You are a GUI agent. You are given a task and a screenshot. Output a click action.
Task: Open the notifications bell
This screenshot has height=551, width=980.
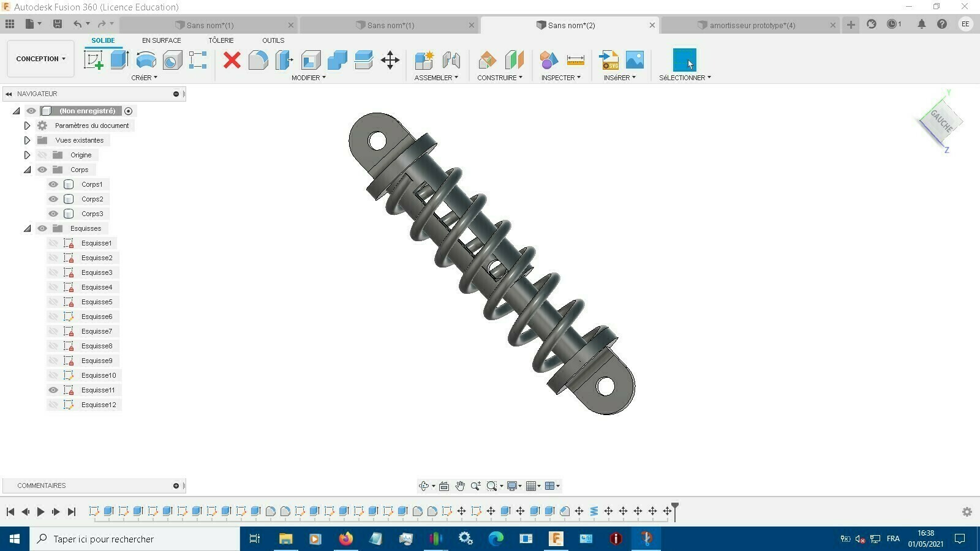click(x=921, y=24)
